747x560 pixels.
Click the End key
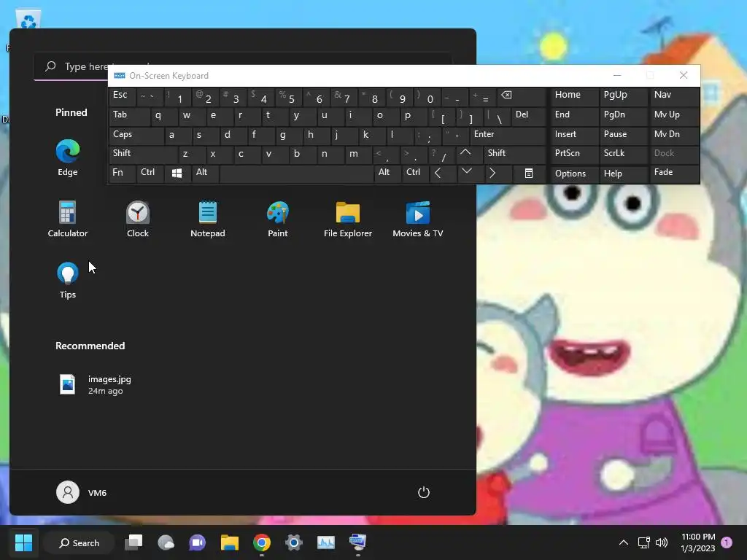[573, 116]
